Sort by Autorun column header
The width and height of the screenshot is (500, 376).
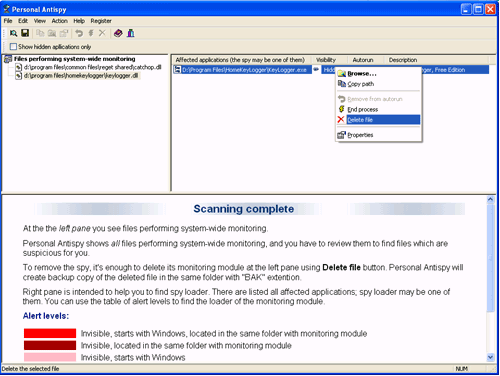366,60
